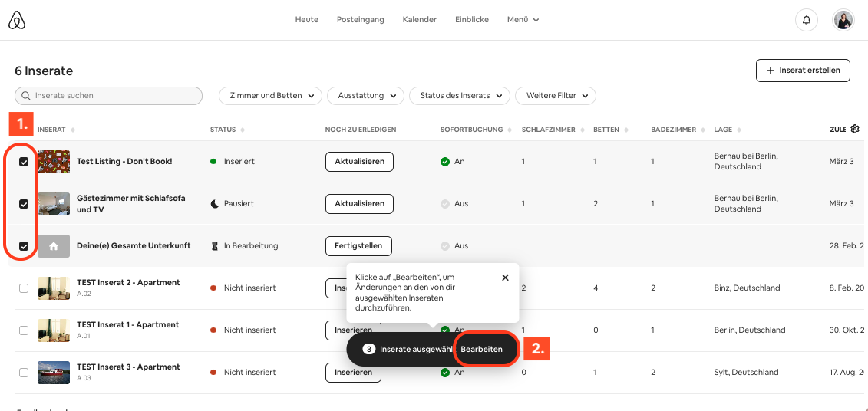The image size is (868, 411).
Task: Open the profile avatar menu
Action: tap(843, 20)
